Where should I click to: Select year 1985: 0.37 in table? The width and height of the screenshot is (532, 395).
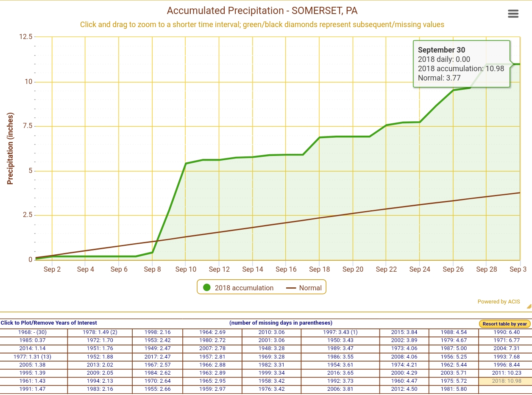[x=32, y=340]
